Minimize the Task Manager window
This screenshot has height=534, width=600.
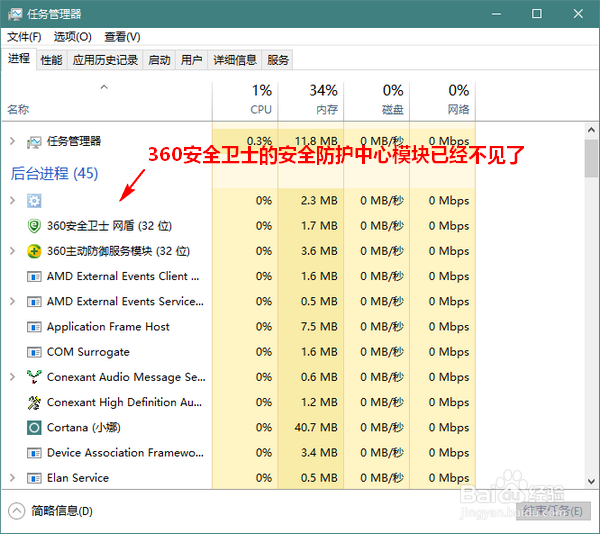496,14
